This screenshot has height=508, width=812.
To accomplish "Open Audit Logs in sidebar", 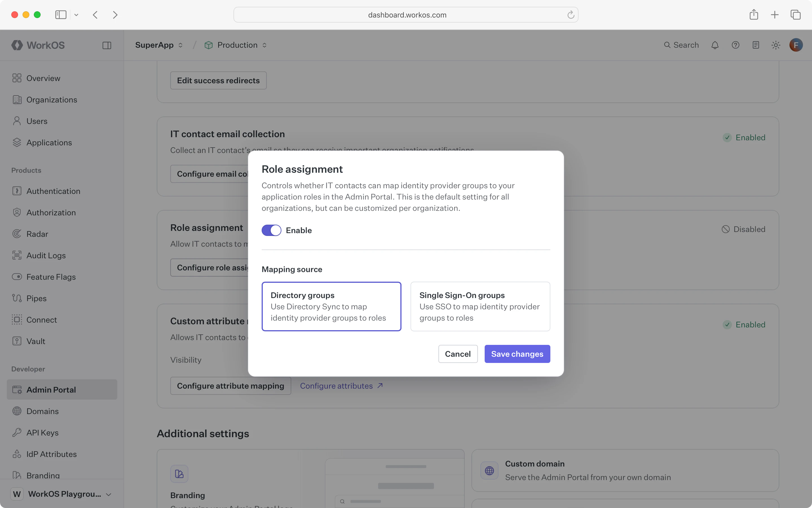I will pos(62,255).
